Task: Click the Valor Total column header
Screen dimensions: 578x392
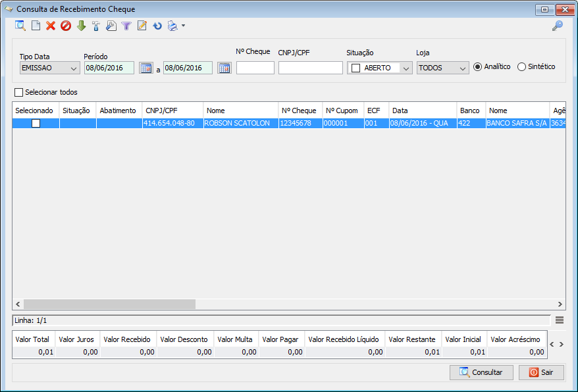Action: click(34, 339)
